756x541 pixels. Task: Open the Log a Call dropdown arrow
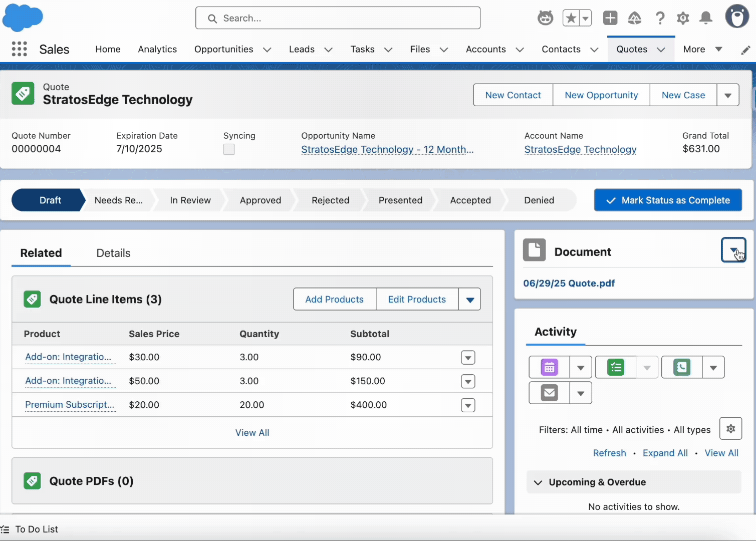713,368
